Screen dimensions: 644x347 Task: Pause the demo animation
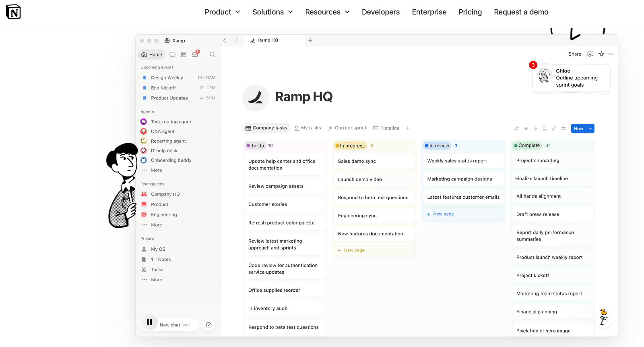pos(149,322)
